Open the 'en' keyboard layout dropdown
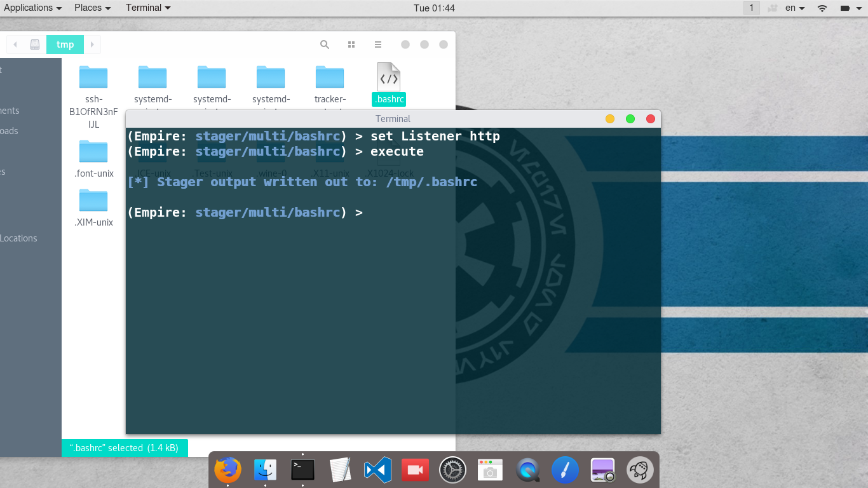This screenshot has width=868, height=488. pos(795,8)
